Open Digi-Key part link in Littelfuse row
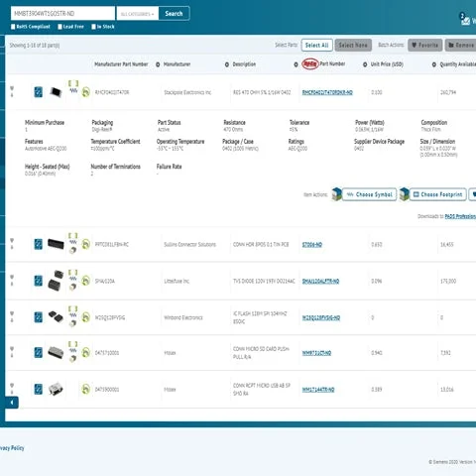476x476 pixels. [x=320, y=282]
